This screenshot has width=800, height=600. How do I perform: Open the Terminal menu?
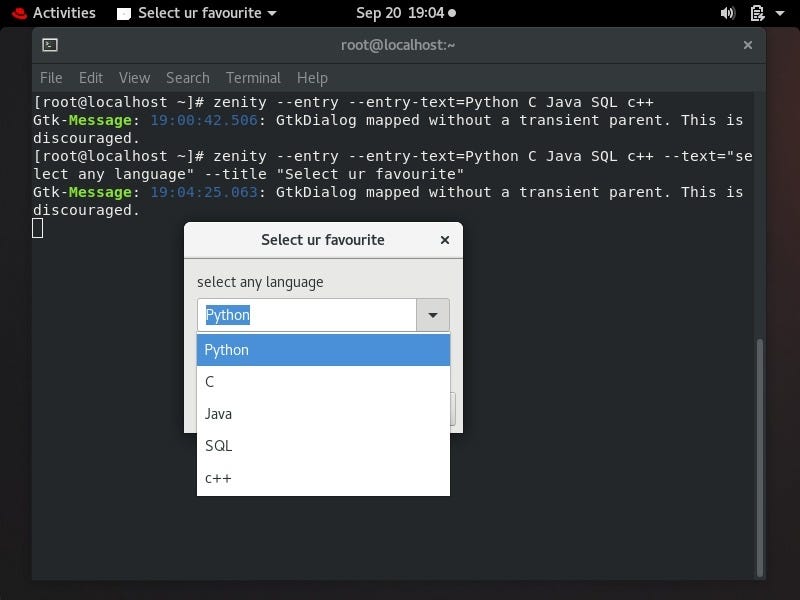pos(253,77)
